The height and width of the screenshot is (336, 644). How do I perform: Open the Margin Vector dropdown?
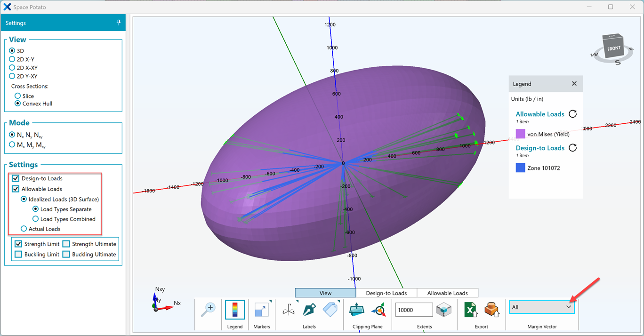pos(542,307)
